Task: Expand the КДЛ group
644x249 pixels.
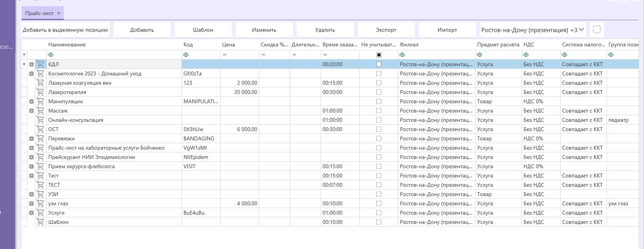Action: [31, 64]
